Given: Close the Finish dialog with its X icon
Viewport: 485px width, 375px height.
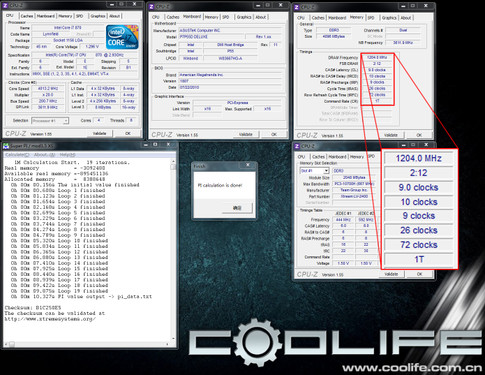Looking at the screenshot, I should [248, 165].
